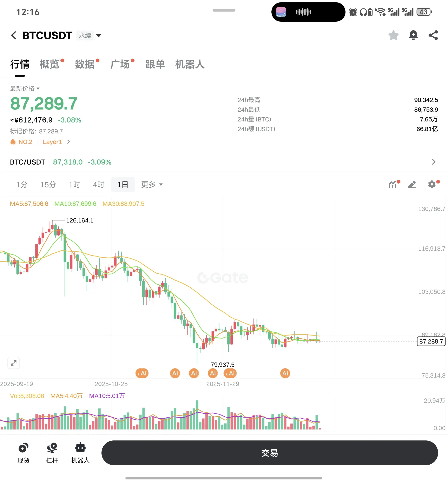
Task: Tap the 交易 trade button
Action: coord(270,452)
